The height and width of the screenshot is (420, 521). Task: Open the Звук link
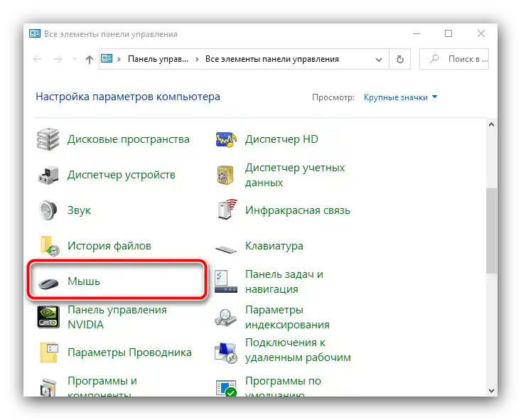[79, 210]
